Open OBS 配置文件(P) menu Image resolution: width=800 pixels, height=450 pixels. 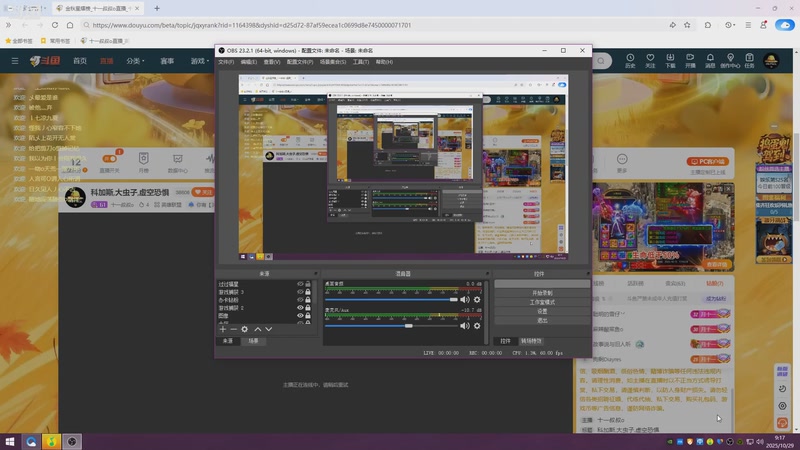point(299,62)
